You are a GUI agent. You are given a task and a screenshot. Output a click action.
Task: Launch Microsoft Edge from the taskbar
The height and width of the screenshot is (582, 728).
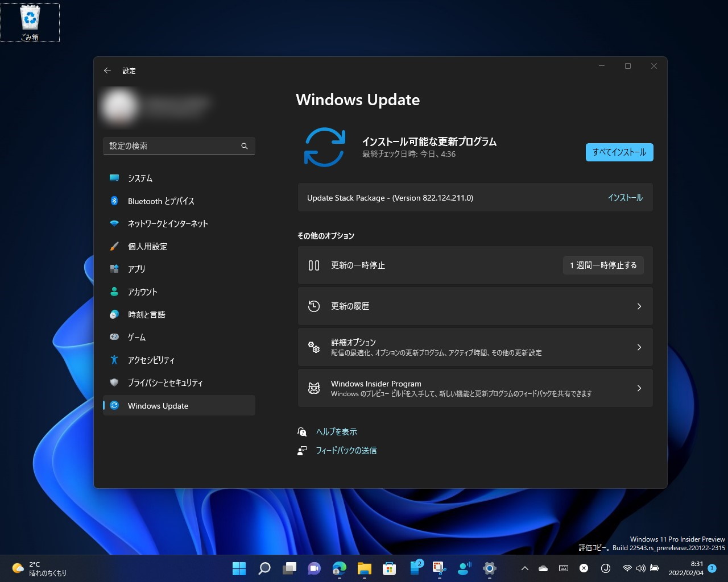(339, 568)
